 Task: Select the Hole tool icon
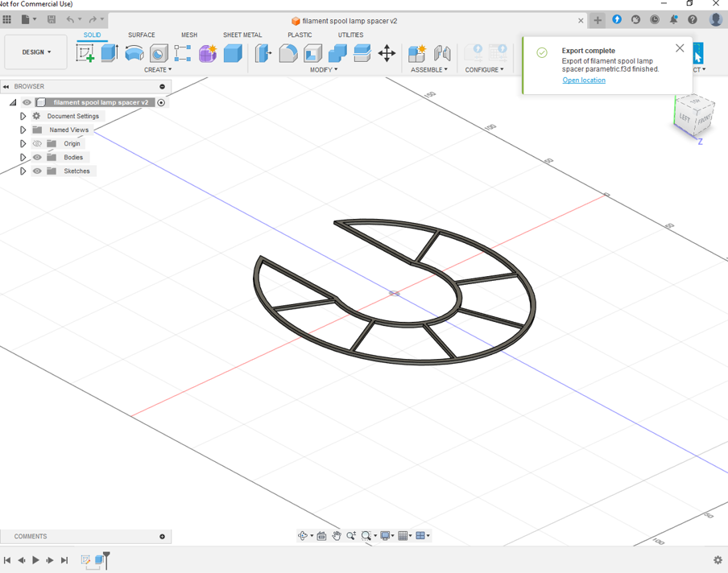(159, 53)
